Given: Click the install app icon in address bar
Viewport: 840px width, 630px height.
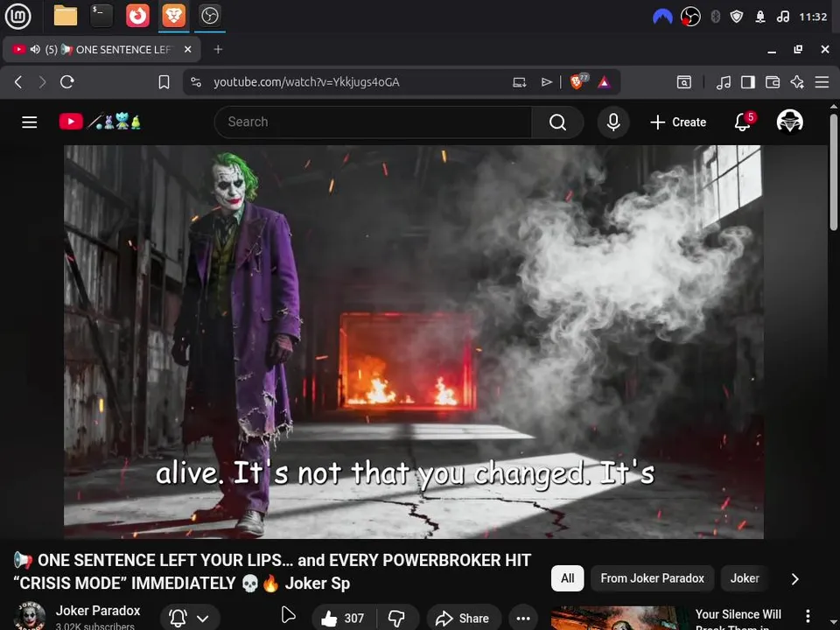Looking at the screenshot, I should point(519,82).
